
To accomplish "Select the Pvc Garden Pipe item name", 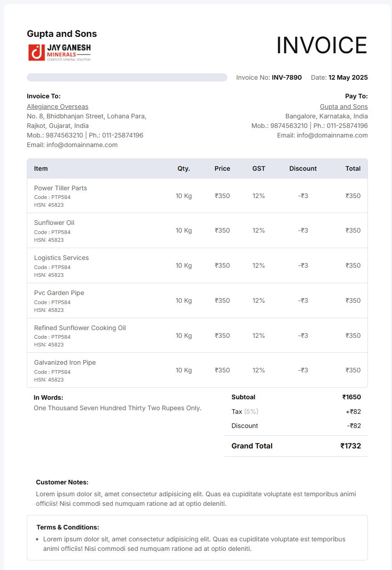I will pyautogui.click(x=59, y=293).
